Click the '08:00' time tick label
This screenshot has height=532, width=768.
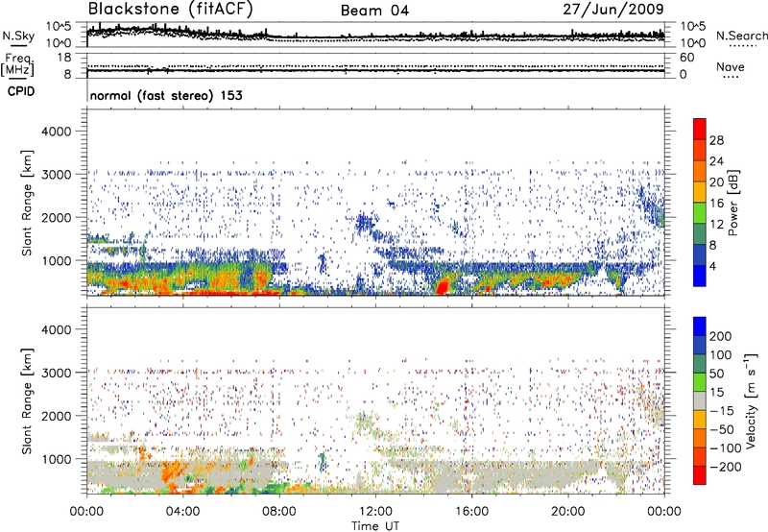point(278,512)
